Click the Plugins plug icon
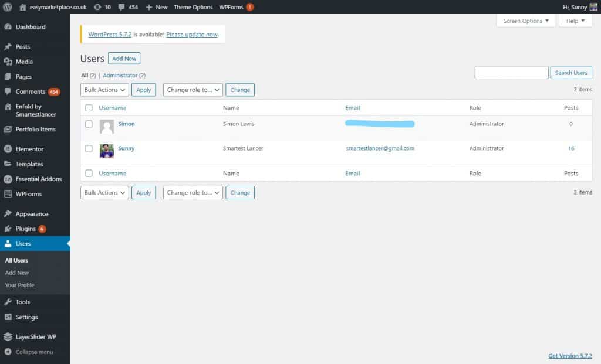The height and width of the screenshot is (364, 601). click(x=8, y=229)
